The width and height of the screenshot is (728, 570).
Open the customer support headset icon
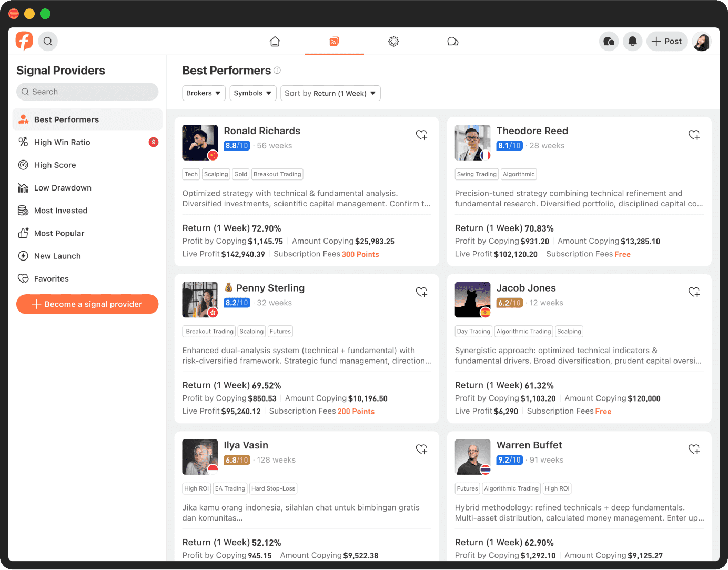tap(609, 42)
